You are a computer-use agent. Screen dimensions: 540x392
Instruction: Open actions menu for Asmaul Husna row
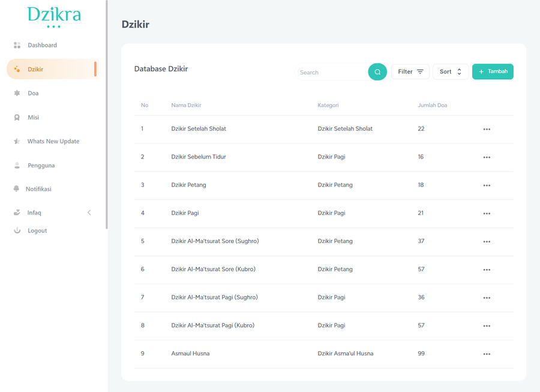487,354
